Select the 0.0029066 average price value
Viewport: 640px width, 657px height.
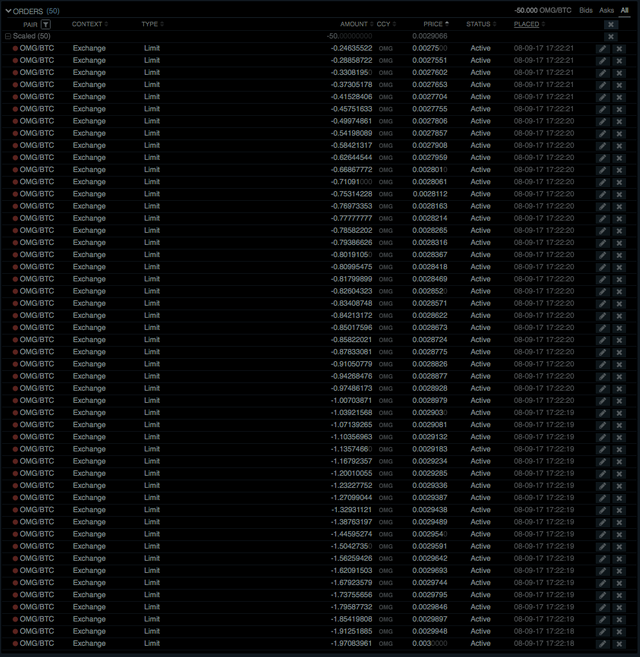point(430,36)
